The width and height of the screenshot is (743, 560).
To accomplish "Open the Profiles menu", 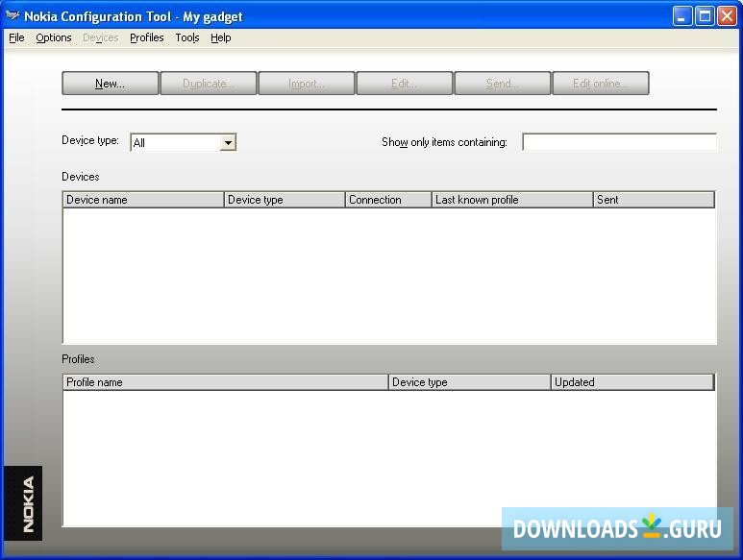I will click(147, 37).
